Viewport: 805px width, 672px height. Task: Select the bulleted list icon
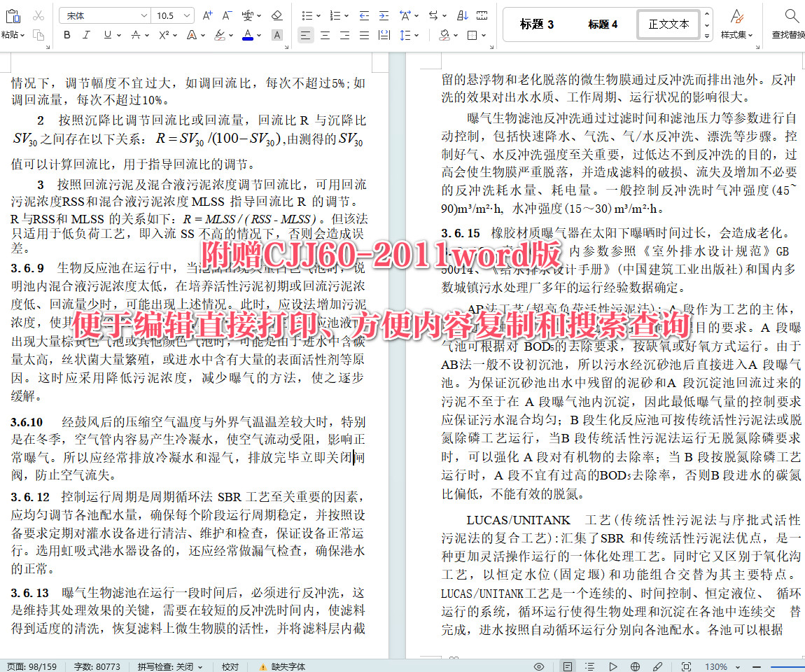tap(307, 14)
